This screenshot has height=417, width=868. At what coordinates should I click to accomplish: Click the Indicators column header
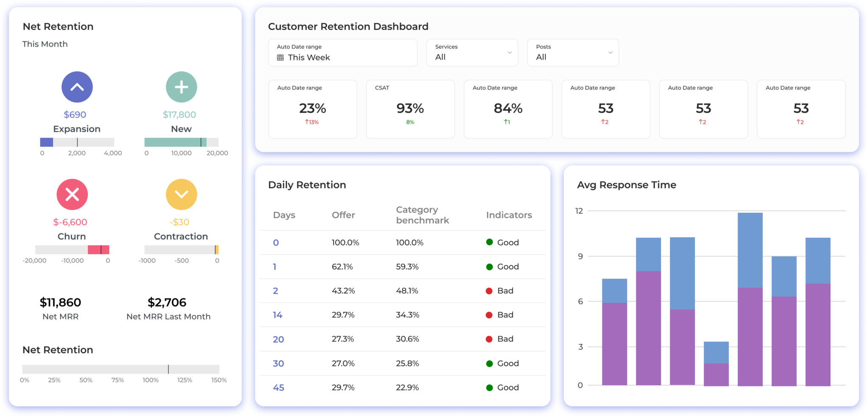pyautogui.click(x=509, y=215)
